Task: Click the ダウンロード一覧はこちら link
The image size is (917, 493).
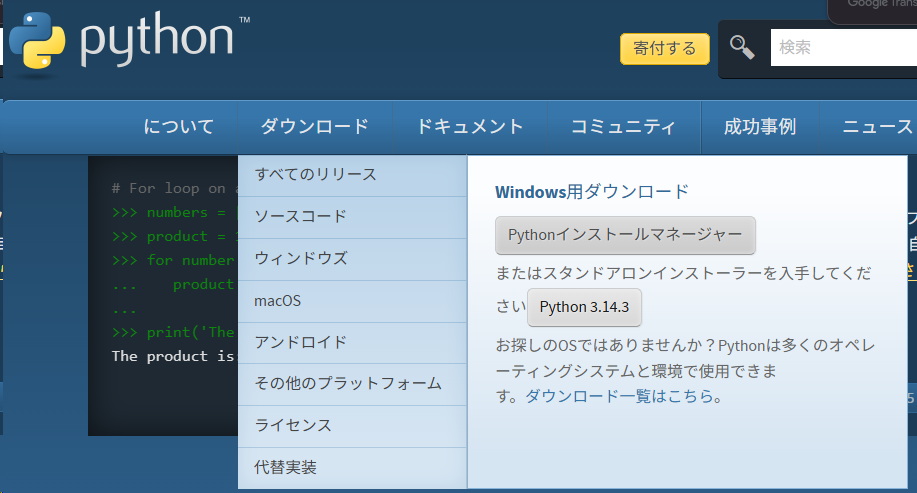Action: [619, 396]
